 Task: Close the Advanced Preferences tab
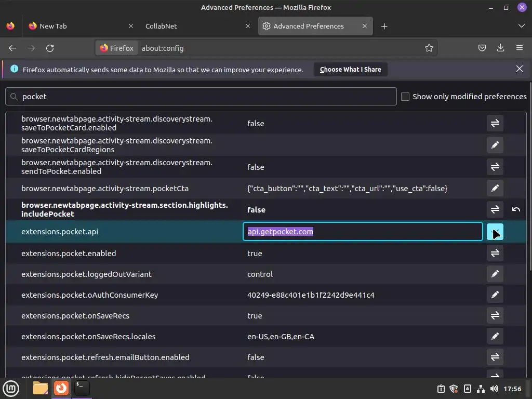(364, 26)
